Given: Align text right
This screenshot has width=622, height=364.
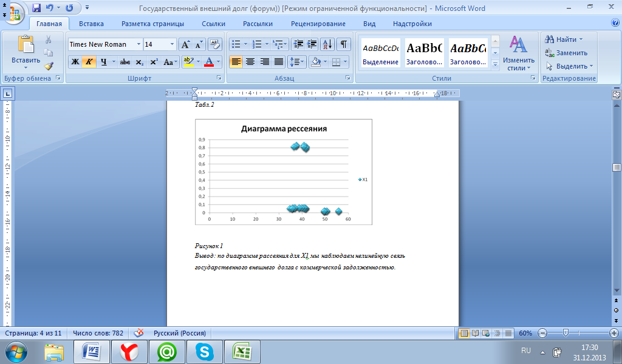Looking at the screenshot, I should (x=265, y=62).
